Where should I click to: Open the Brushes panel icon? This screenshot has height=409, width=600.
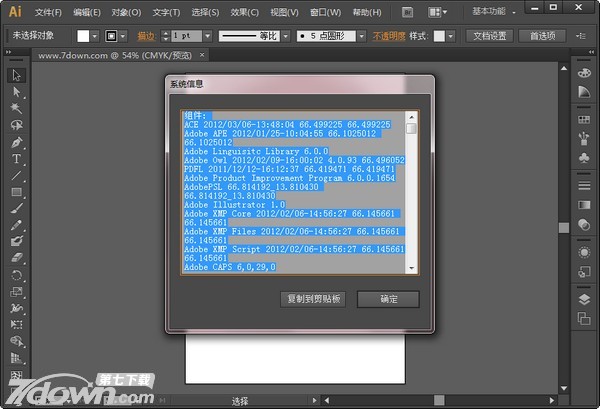(x=584, y=139)
